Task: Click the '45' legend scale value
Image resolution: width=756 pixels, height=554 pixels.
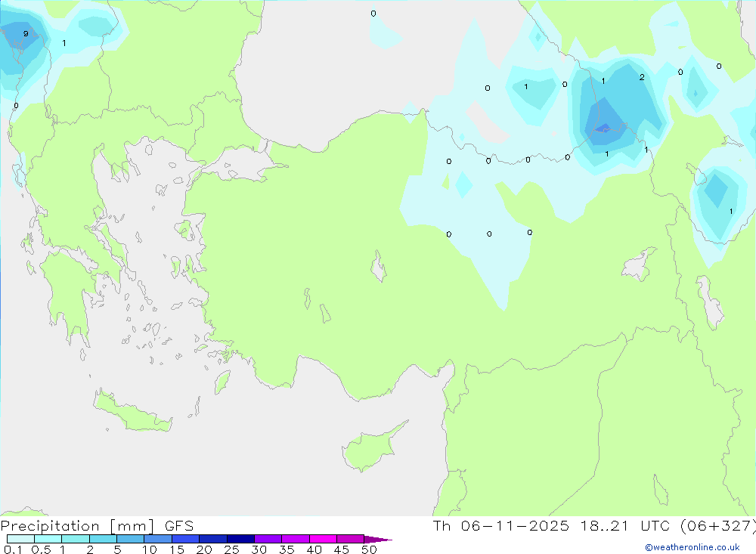Action: (x=342, y=549)
